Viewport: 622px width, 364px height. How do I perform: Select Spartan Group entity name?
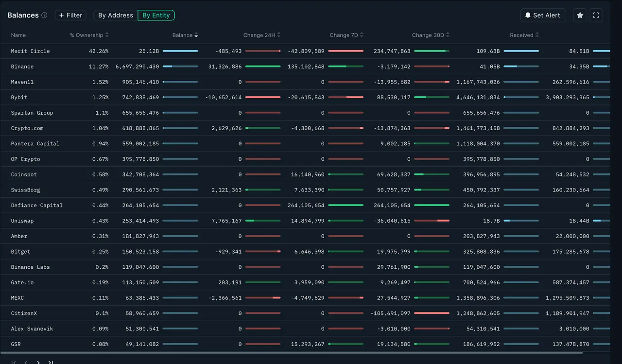[x=32, y=113]
